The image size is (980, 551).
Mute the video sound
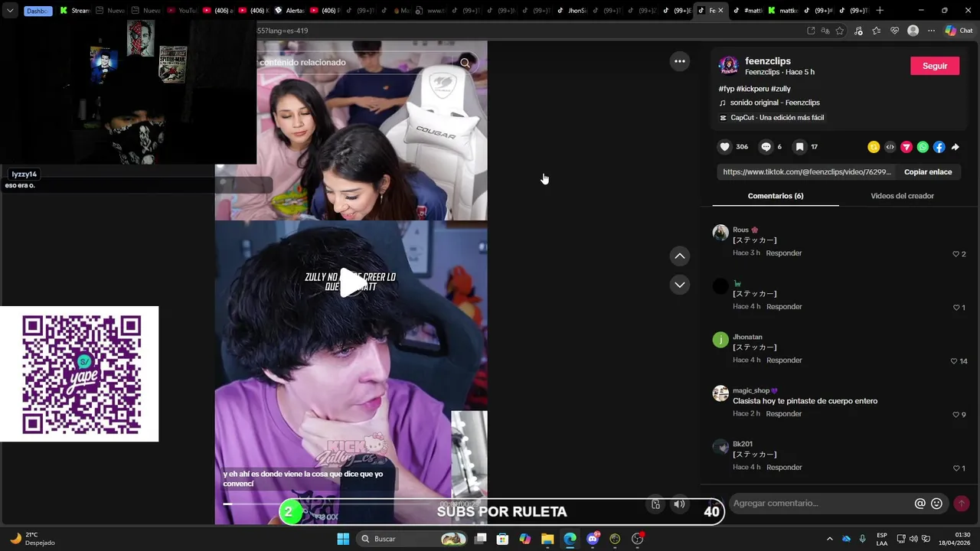coord(679,504)
